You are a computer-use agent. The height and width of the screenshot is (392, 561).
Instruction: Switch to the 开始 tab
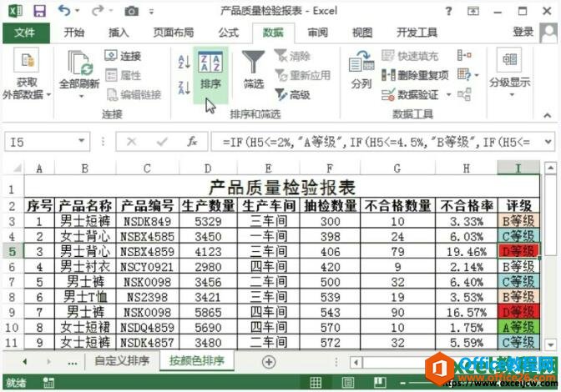tap(74, 33)
